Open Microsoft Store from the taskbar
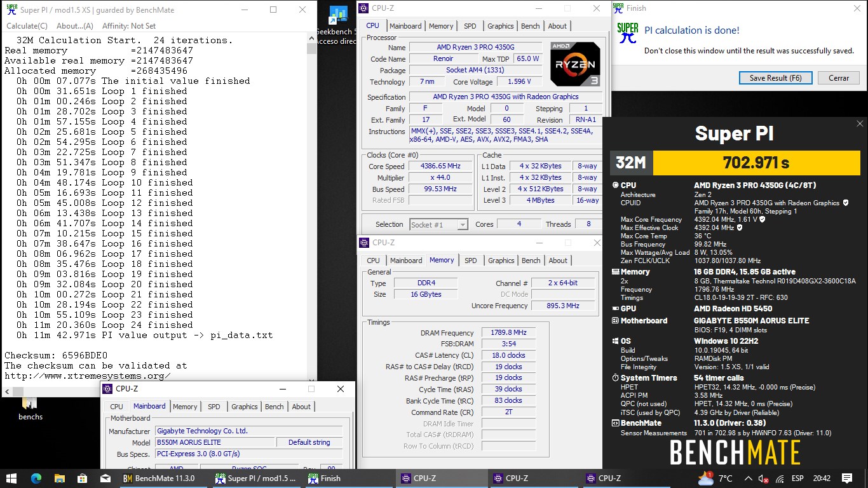The height and width of the screenshot is (488, 868). (83, 478)
